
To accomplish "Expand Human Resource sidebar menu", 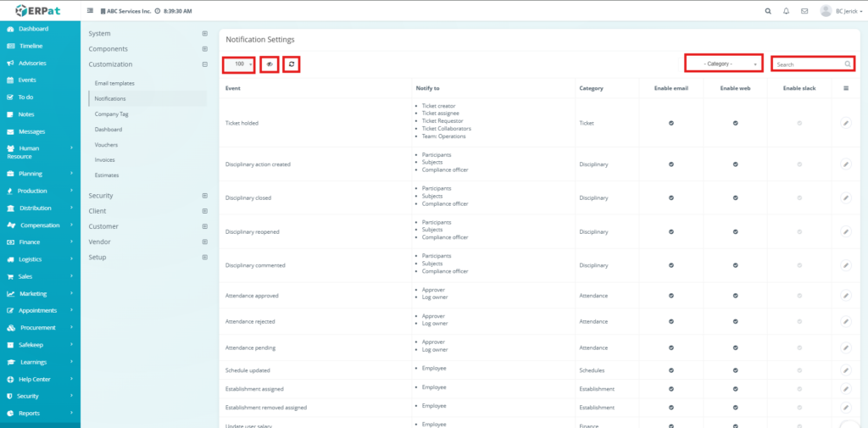I will pyautogui.click(x=40, y=153).
